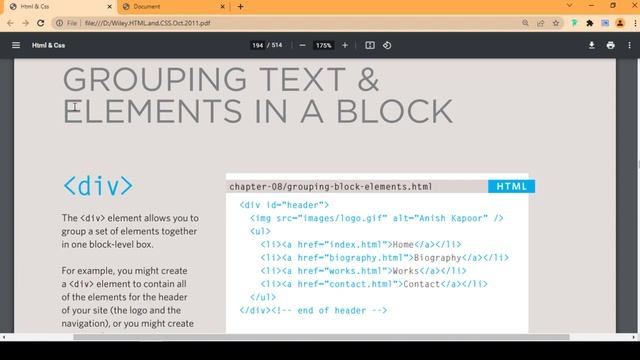Go back in browser history
This screenshot has height=360, width=640.
click(x=11, y=23)
